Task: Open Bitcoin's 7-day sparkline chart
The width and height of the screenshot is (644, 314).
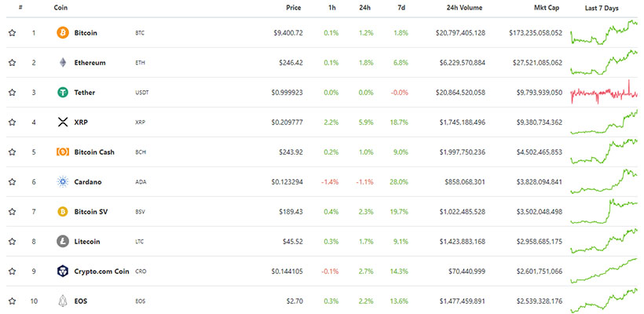Action: click(x=604, y=32)
